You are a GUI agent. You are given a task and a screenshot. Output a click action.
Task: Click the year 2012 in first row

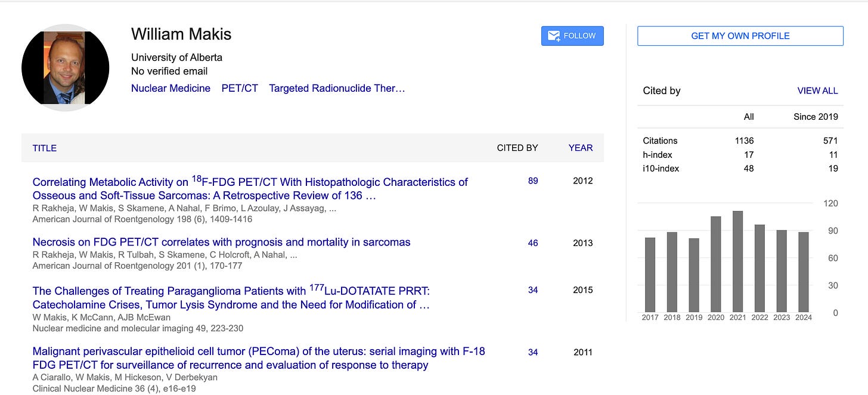[582, 181]
